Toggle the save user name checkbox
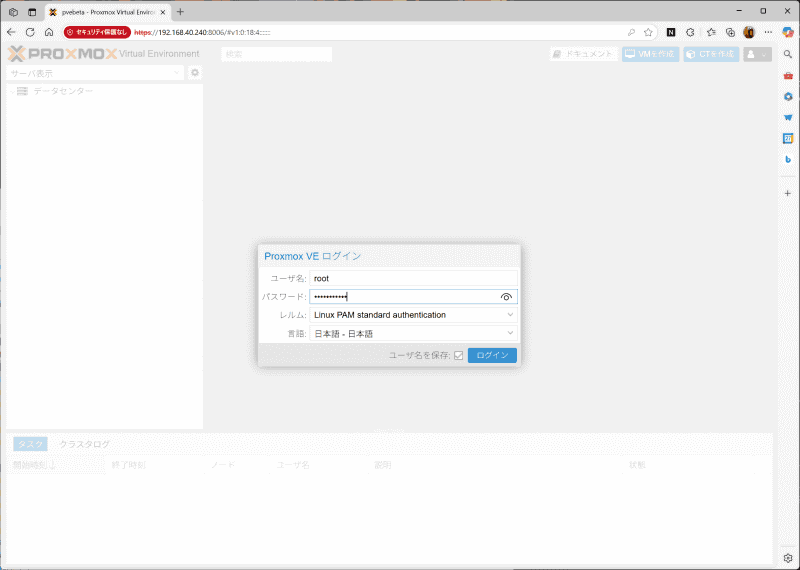This screenshot has height=570, width=800. 458,355
